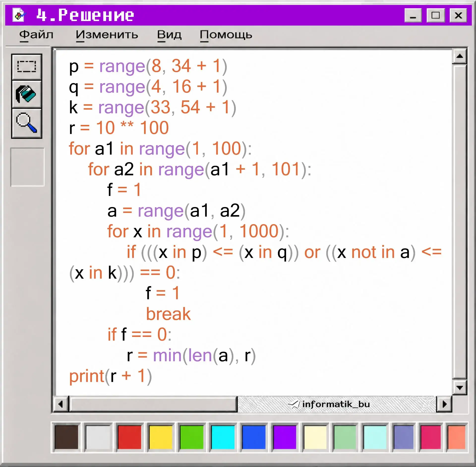The height and width of the screenshot is (467, 476).
Task: Click the line 'p = range(8, 34 + 1)'
Action: (148, 66)
